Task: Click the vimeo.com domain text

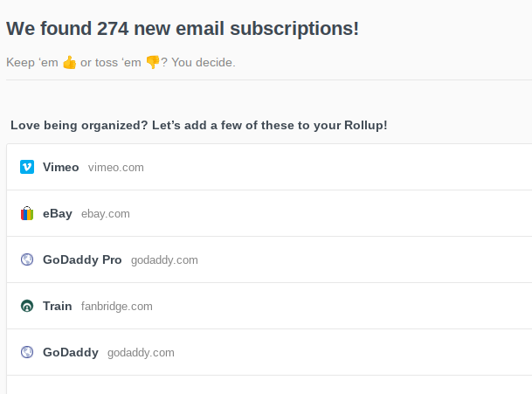Action: [x=116, y=167]
